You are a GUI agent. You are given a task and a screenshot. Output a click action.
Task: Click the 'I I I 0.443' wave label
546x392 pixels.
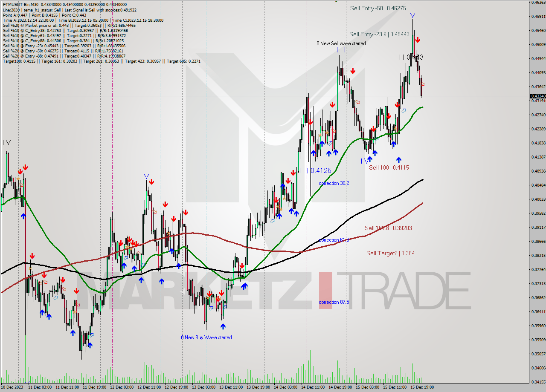click(x=409, y=57)
